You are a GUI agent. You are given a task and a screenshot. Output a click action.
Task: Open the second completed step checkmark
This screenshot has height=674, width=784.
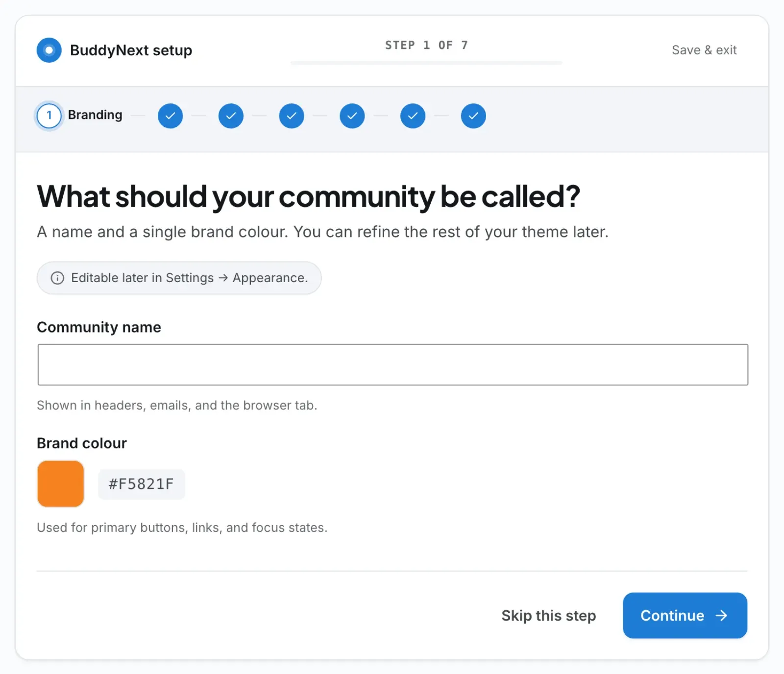pos(170,116)
